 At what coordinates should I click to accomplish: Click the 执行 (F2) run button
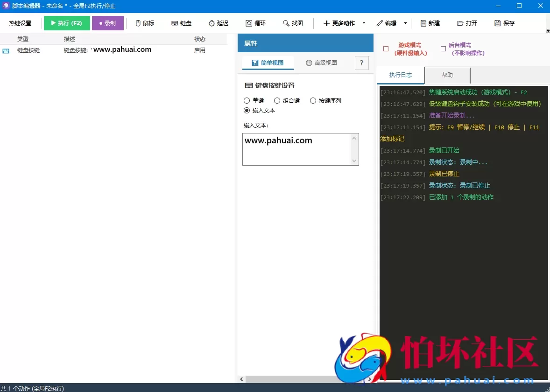pos(66,22)
